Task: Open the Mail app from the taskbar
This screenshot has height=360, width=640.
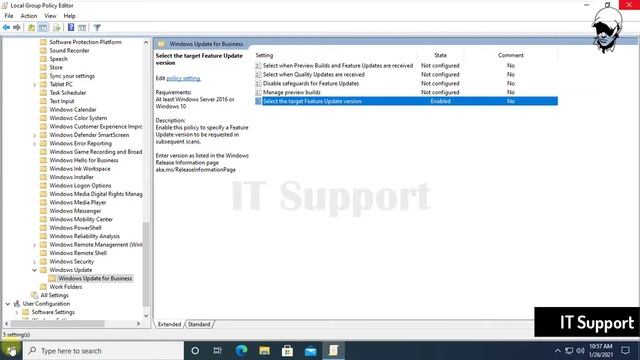Action: [311, 351]
